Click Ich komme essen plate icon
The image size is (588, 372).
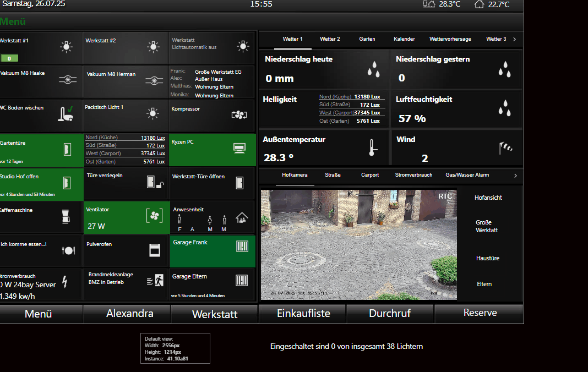pos(68,250)
